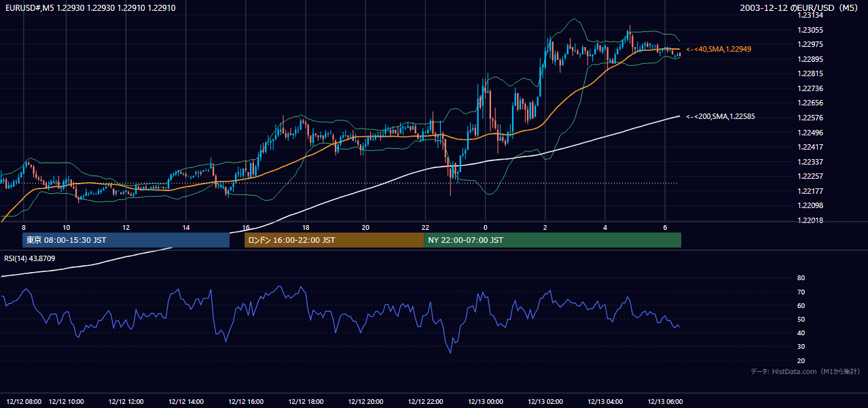Click the 12/13 02:00 date label
The width and height of the screenshot is (868, 408).
(545, 401)
